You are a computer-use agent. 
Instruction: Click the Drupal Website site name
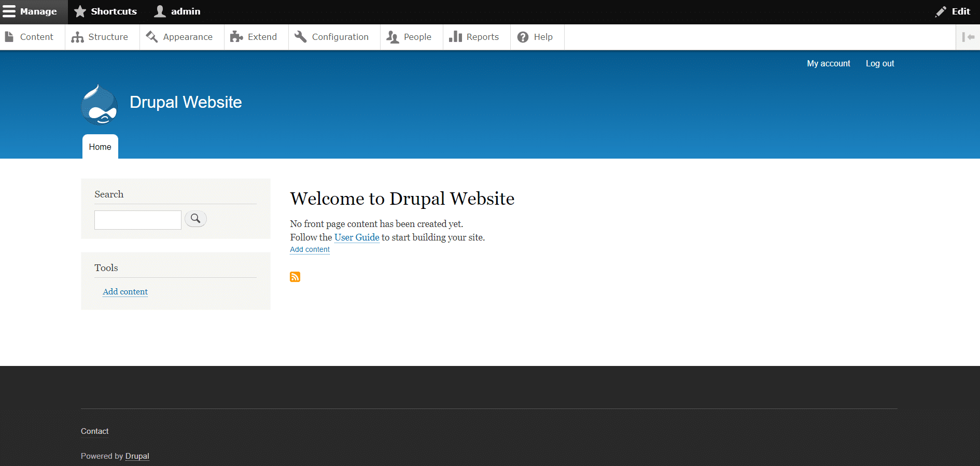click(186, 102)
